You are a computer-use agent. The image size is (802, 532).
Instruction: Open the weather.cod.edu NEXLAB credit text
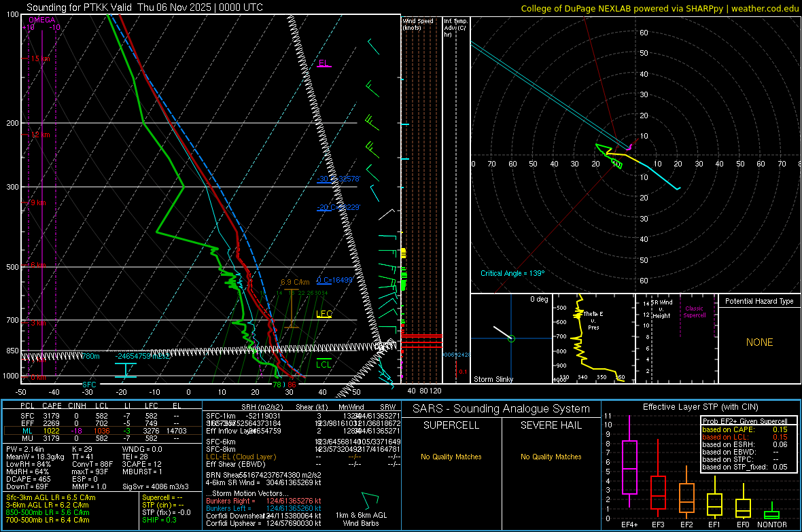(659, 8)
